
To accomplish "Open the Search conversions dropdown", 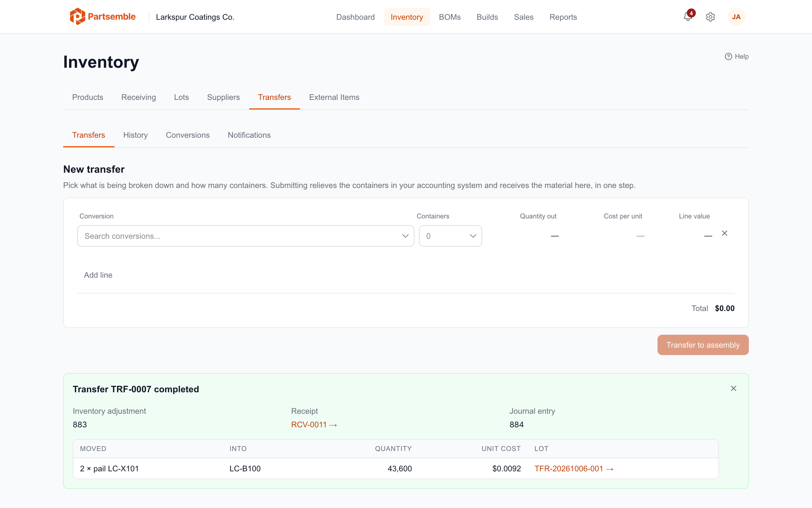I will (246, 236).
